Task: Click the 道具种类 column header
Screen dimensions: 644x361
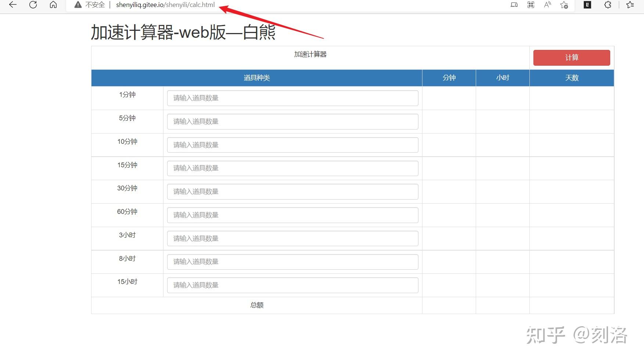Action: (257, 78)
